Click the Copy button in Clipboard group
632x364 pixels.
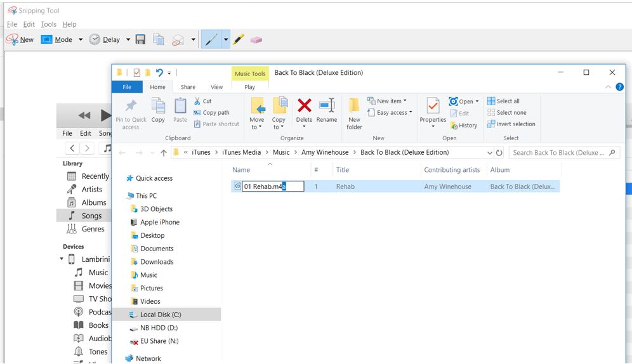pyautogui.click(x=158, y=110)
